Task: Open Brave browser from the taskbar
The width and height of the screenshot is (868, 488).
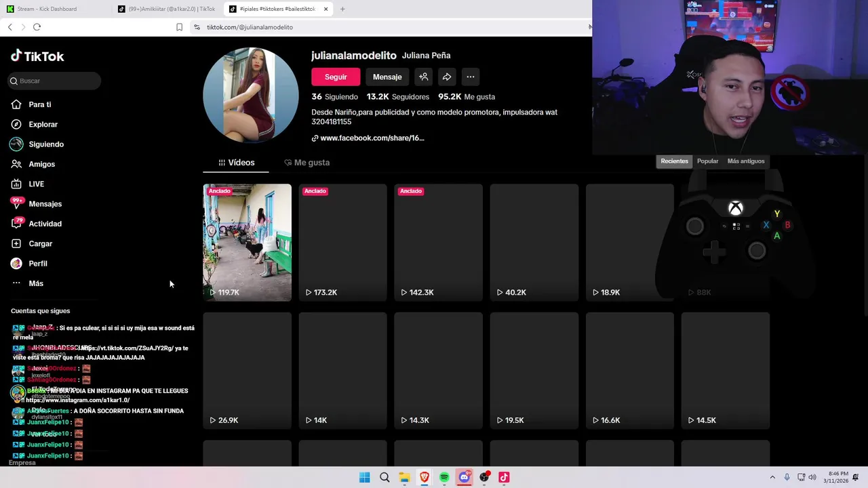Action: point(425,477)
